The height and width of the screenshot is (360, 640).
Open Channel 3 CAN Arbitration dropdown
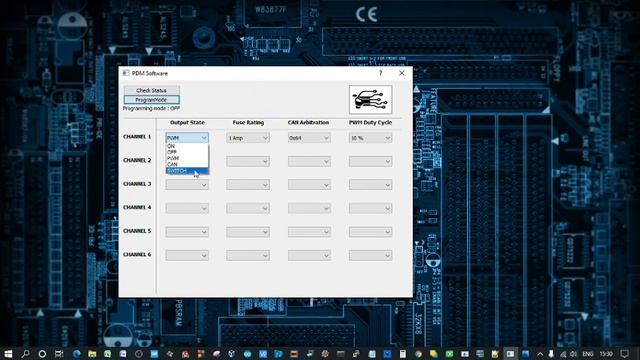(309, 185)
